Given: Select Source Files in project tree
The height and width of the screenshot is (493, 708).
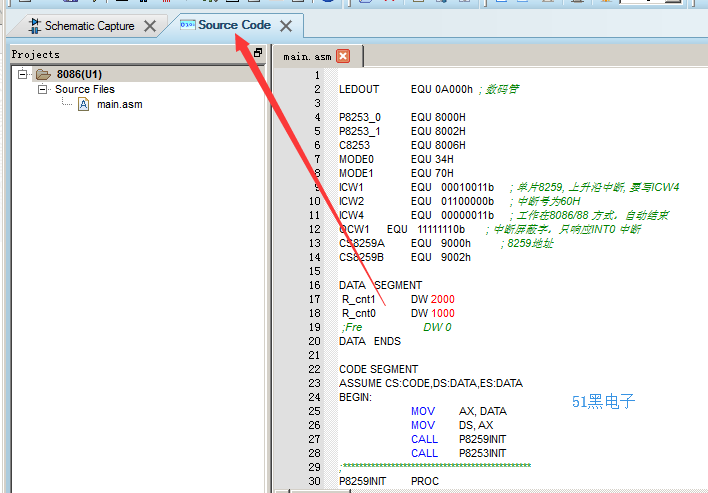Looking at the screenshot, I should [85, 89].
